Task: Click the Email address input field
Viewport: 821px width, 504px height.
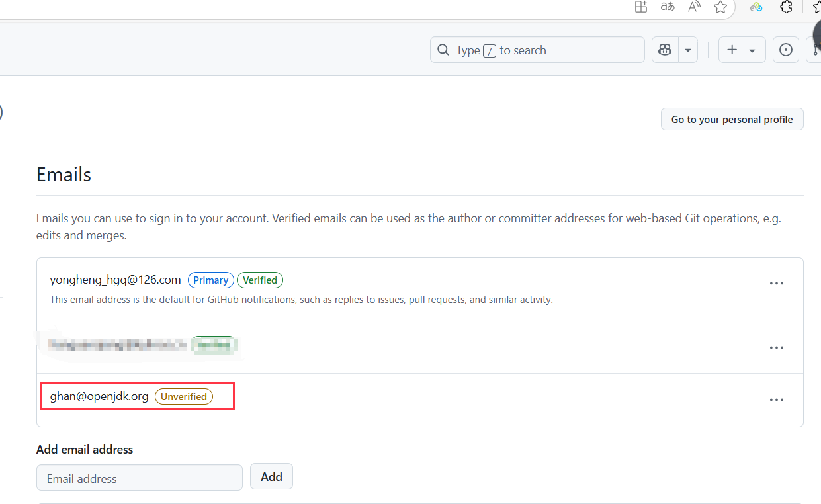Action: coord(140,478)
